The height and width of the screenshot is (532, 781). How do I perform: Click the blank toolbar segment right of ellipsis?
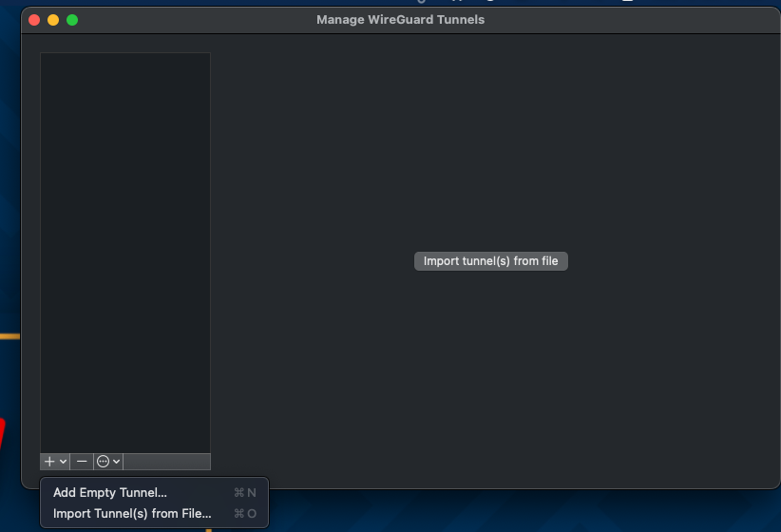(166, 462)
